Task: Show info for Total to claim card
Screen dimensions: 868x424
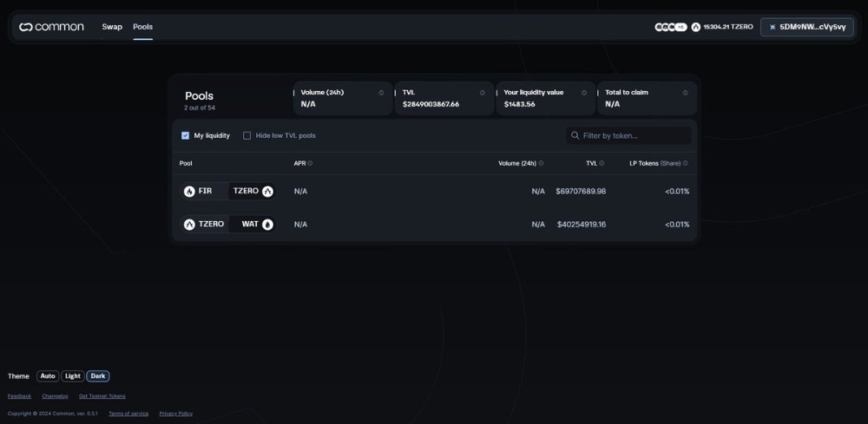Action: (x=686, y=93)
